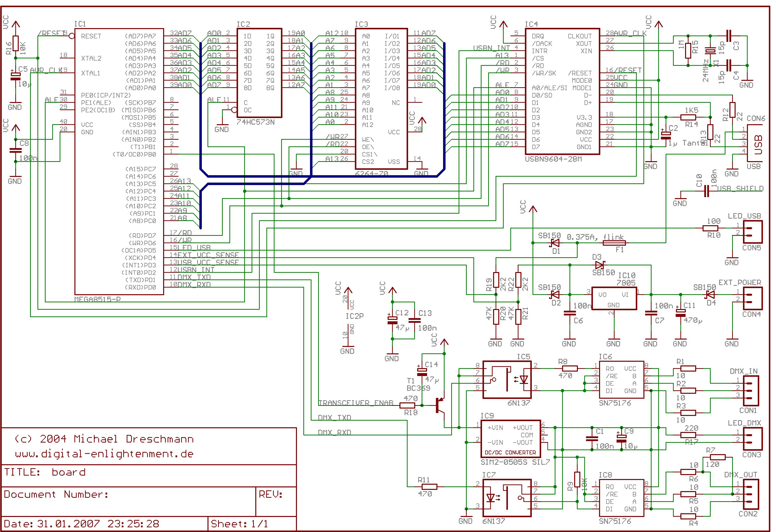The height and width of the screenshot is (532, 776).
Task: Click the www.digital-enlightenment.de text
Action: [104, 454]
